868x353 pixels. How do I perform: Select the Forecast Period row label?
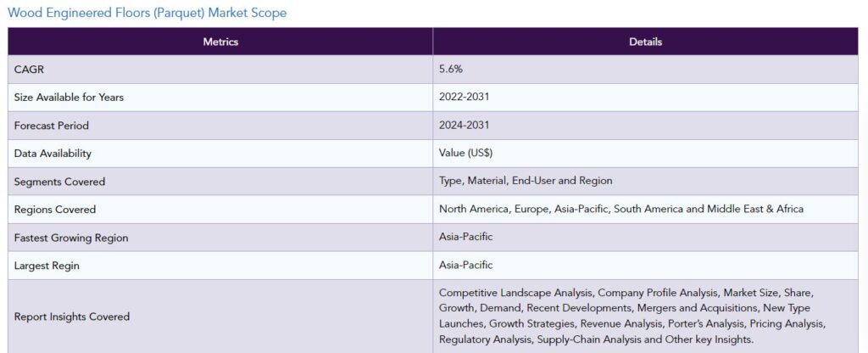(x=52, y=126)
